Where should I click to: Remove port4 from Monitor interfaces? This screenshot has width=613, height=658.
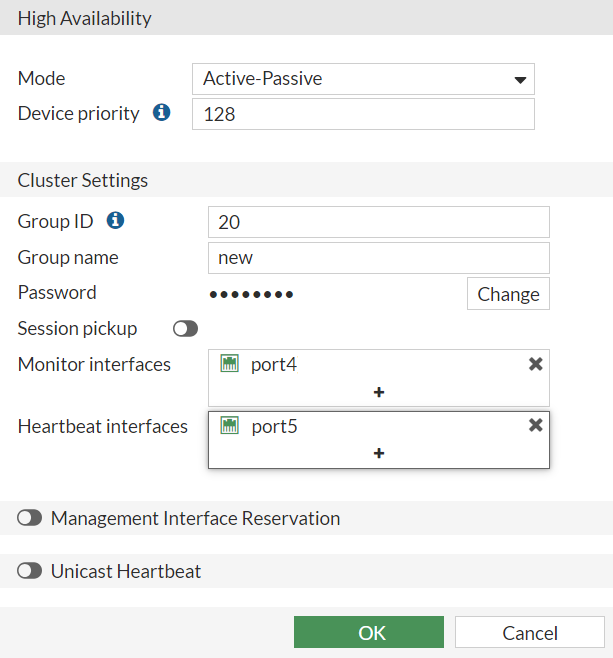pyautogui.click(x=536, y=364)
